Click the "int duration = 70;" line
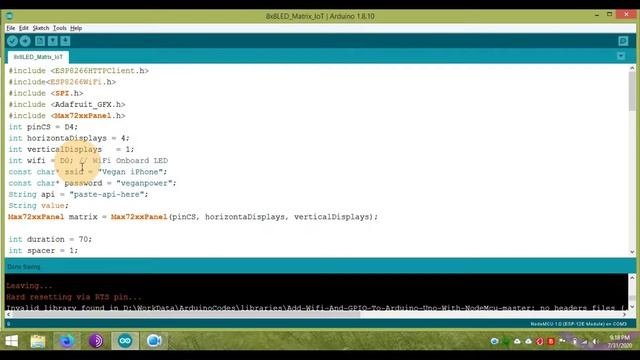640x360 pixels. [x=50, y=239]
